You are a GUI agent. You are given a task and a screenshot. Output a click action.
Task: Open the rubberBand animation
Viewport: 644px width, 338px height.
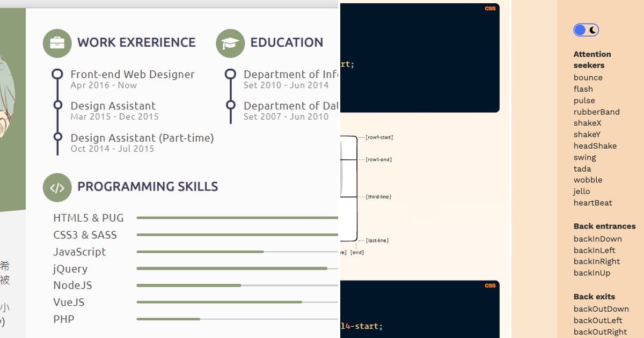pyautogui.click(x=597, y=112)
